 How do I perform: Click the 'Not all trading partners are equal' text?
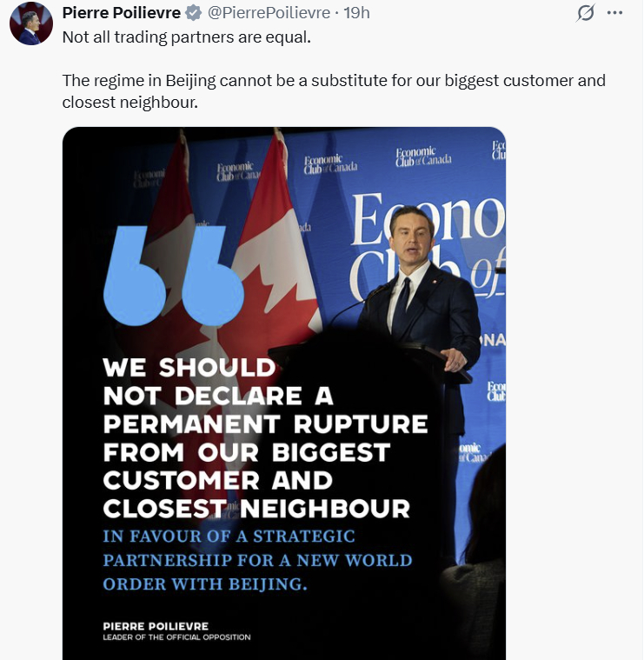tap(186, 38)
